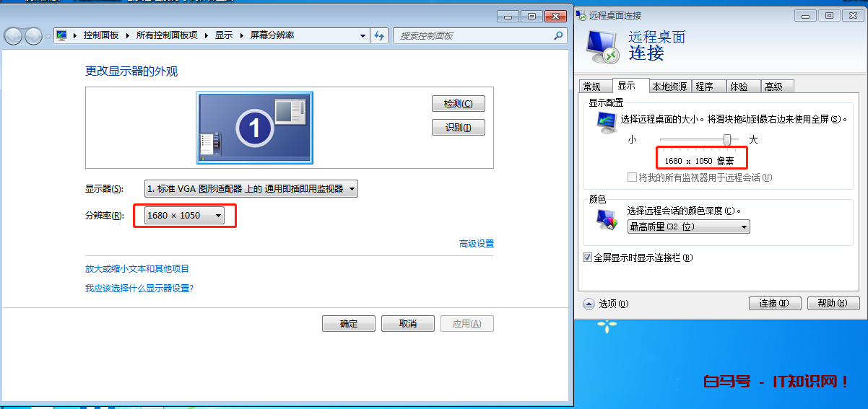Expand the 最高质量 (32 位) color depth dropdown
The image size is (868, 409).
point(688,227)
